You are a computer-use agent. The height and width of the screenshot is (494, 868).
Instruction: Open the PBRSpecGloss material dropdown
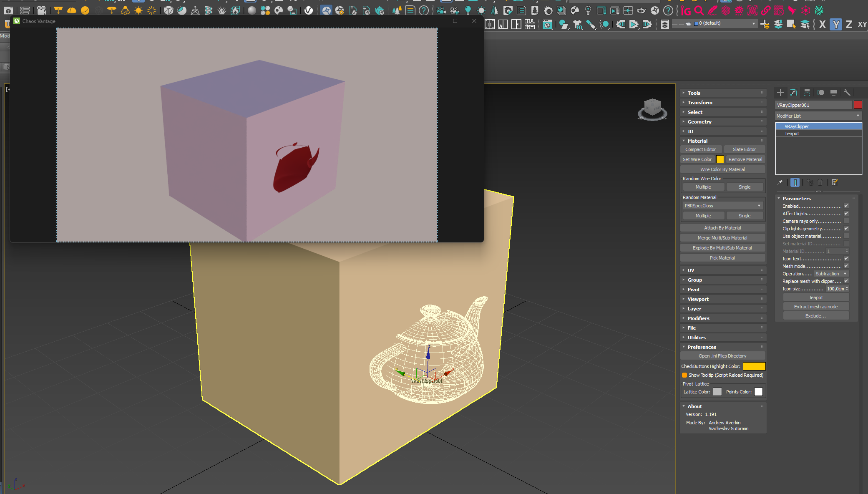click(x=723, y=206)
